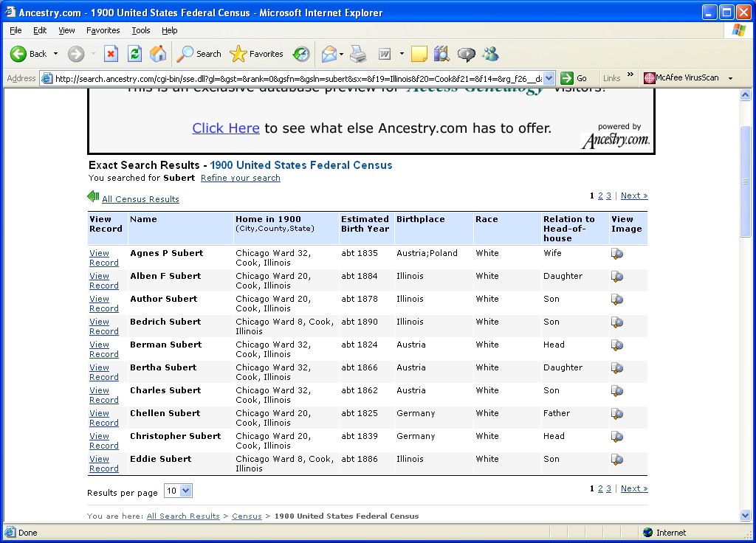
Task: Open the Help menu
Action: [169, 30]
